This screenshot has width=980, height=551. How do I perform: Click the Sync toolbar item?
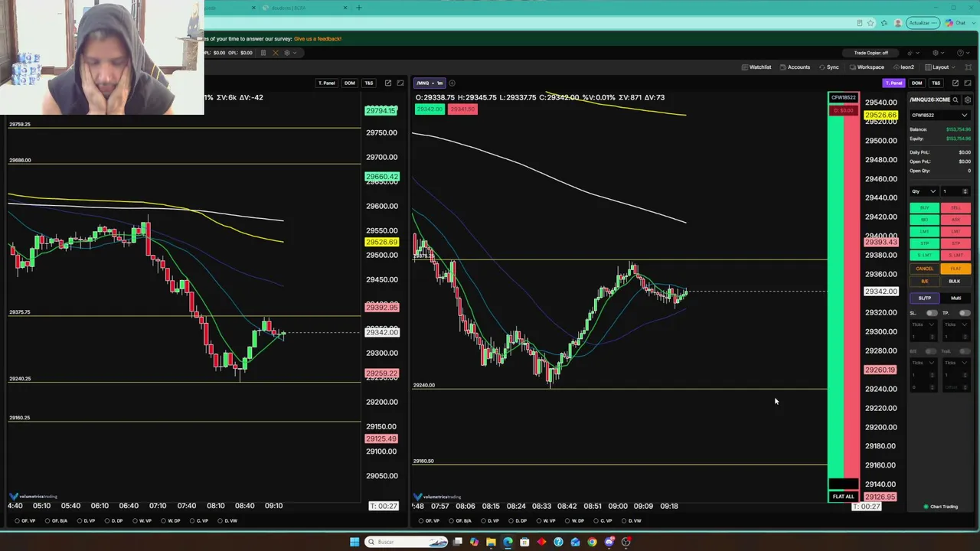point(829,67)
